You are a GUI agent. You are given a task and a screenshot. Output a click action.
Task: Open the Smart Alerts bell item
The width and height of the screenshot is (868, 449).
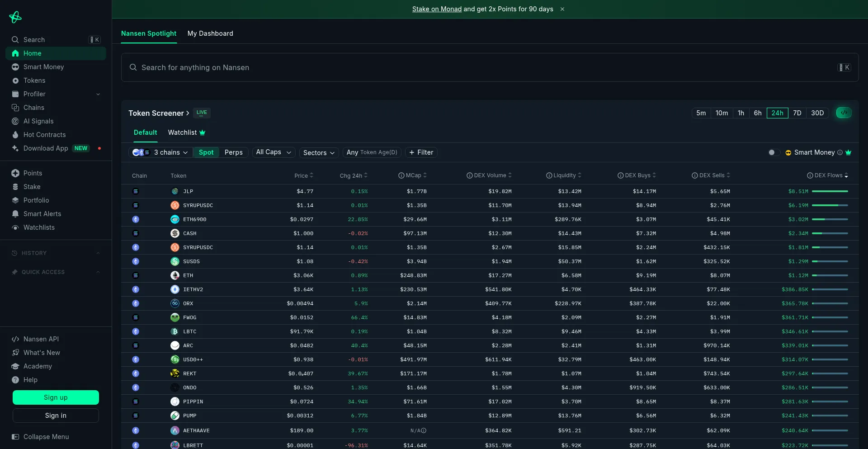(42, 214)
